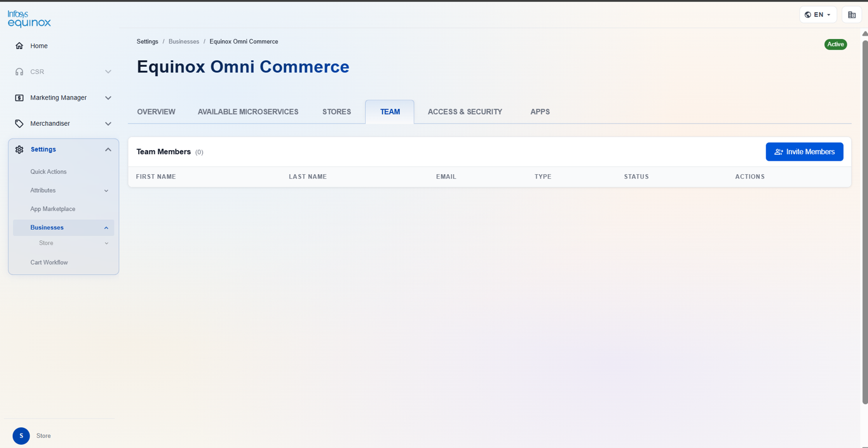Click the Active status badge

coord(836,45)
